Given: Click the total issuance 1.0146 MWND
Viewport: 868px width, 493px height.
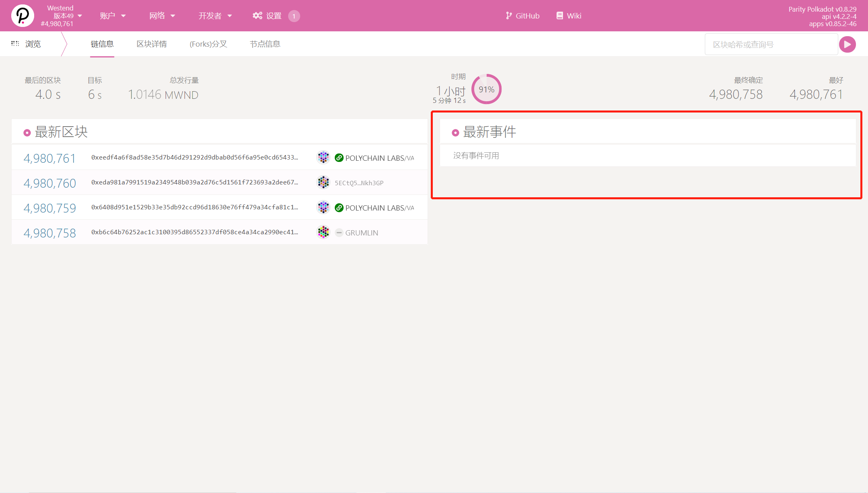Looking at the screenshot, I should 163,94.
